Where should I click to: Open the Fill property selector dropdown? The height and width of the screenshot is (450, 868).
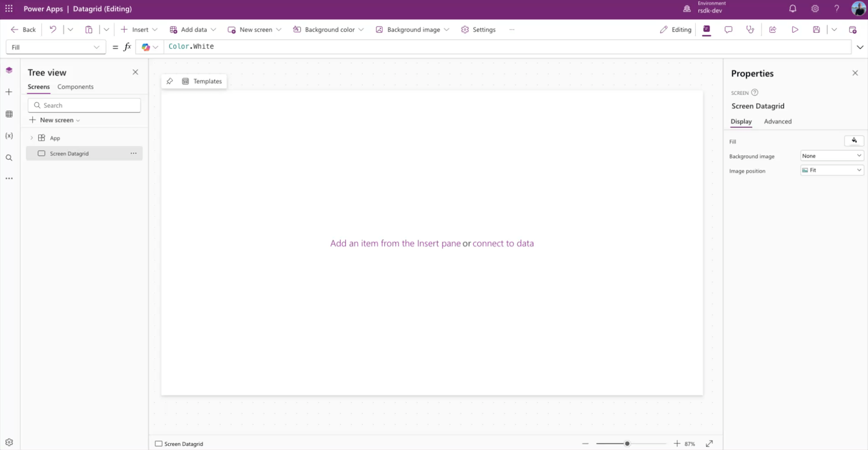tap(56, 47)
